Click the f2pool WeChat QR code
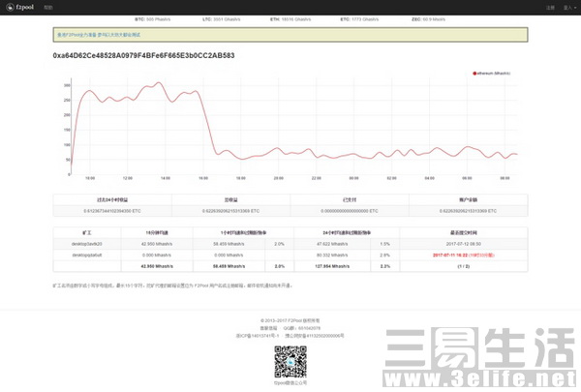The image size is (581, 392). click(x=290, y=362)
